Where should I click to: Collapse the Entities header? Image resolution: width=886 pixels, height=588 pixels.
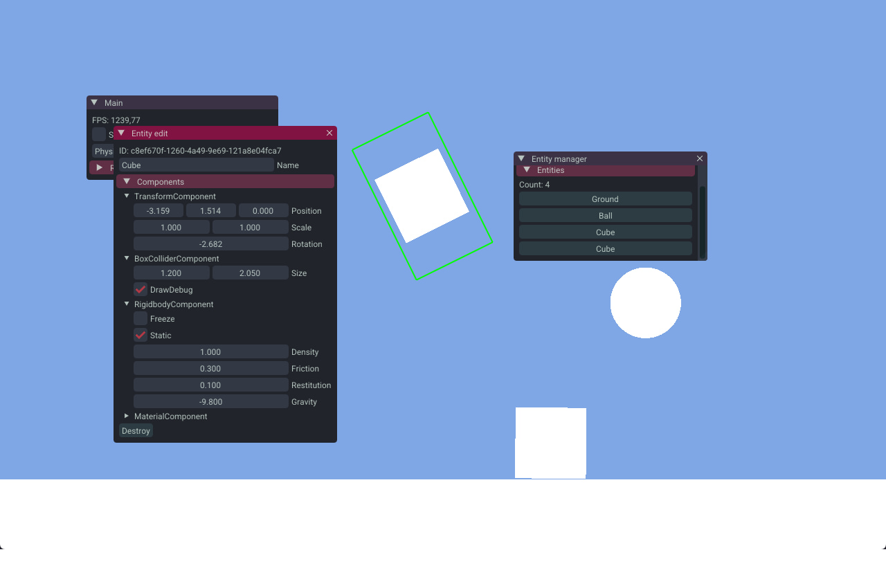pos(606,170)
